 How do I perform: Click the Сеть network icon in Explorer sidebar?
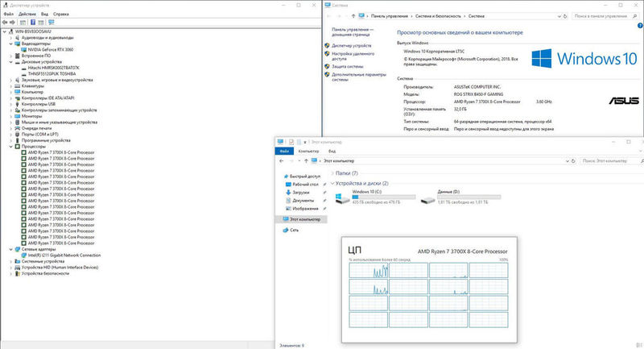point(286,231)
